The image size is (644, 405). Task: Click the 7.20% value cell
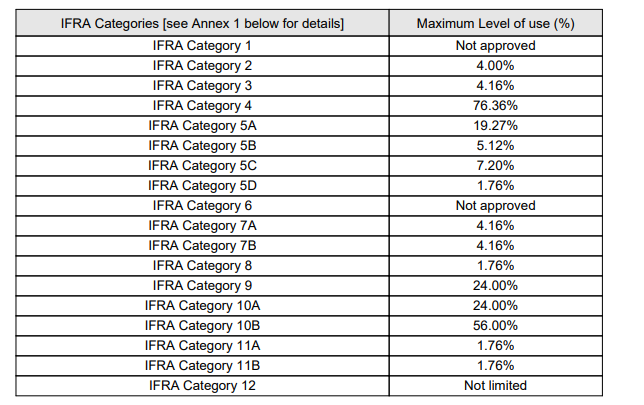pyautogui.click(x=495, y=165)
